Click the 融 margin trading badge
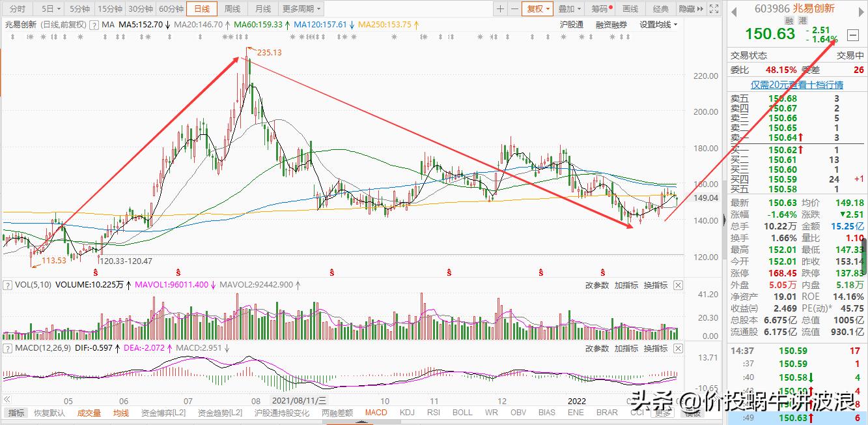The width and height of the screenshot is (868, 425). click(789, 21)
